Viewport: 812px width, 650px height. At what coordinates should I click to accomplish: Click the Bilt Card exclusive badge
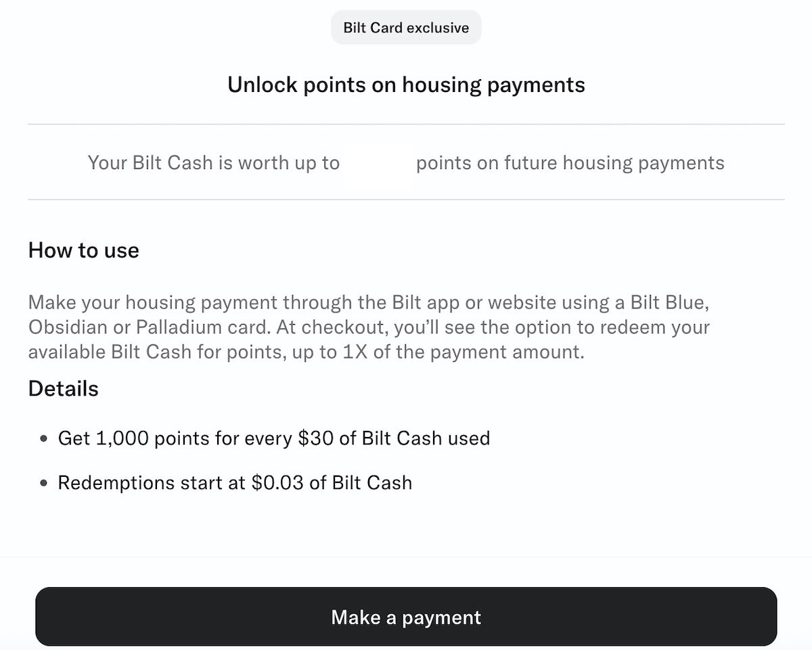[406, 28]
